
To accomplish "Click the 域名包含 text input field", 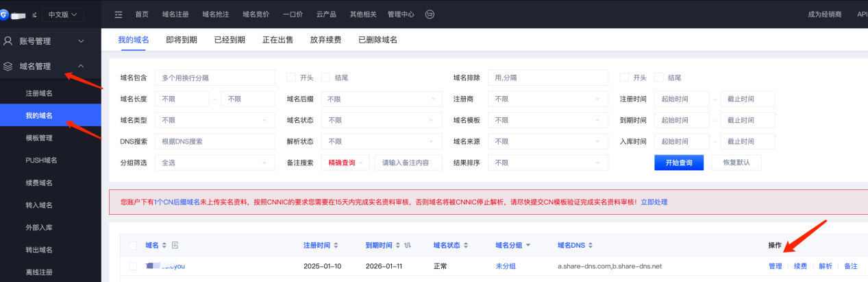I will [216, 78].
